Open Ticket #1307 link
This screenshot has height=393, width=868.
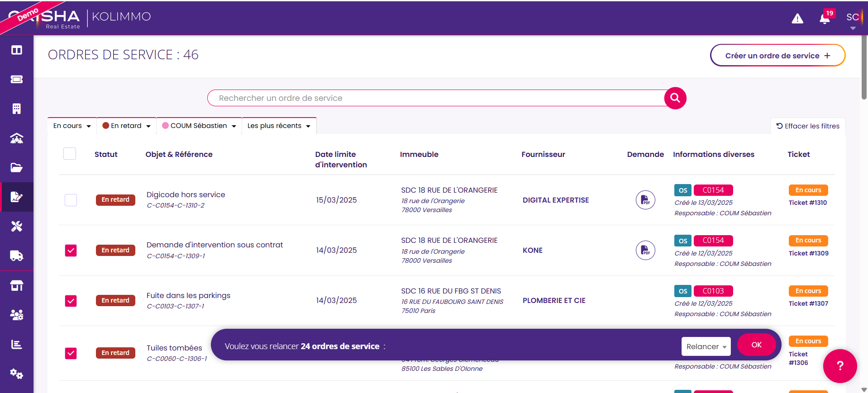(809, 303)
